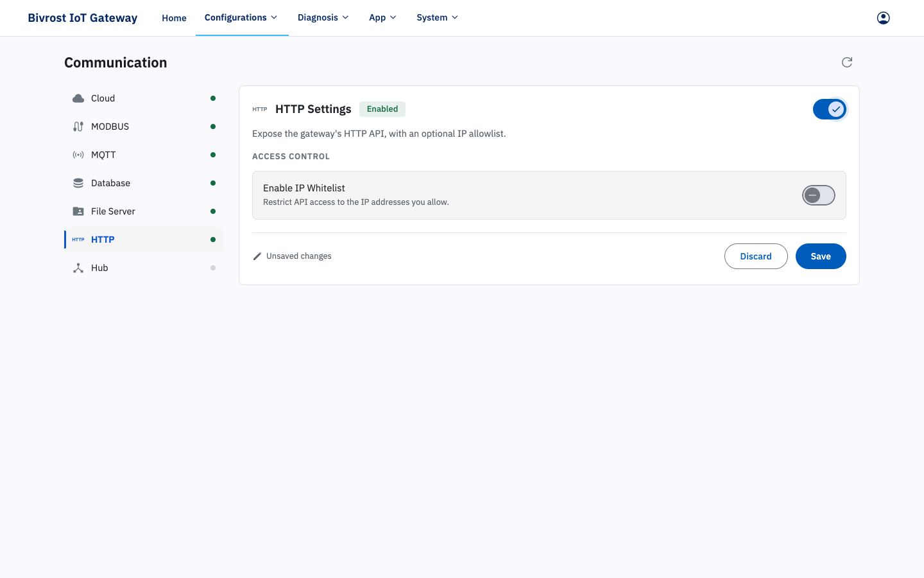Image resolution: width=924 pixels, height=578 pixels.
Task: Click the MODBUS connector icon
Action: click(x=78, y=127)
